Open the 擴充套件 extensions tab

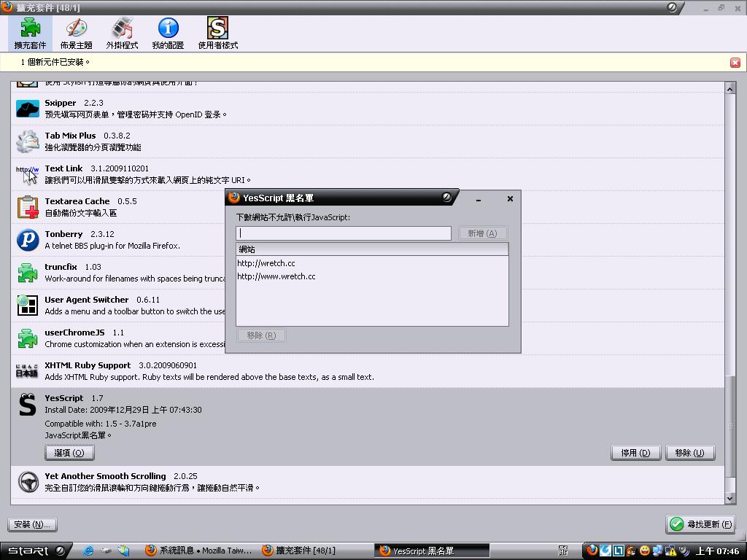coord(30,34)
